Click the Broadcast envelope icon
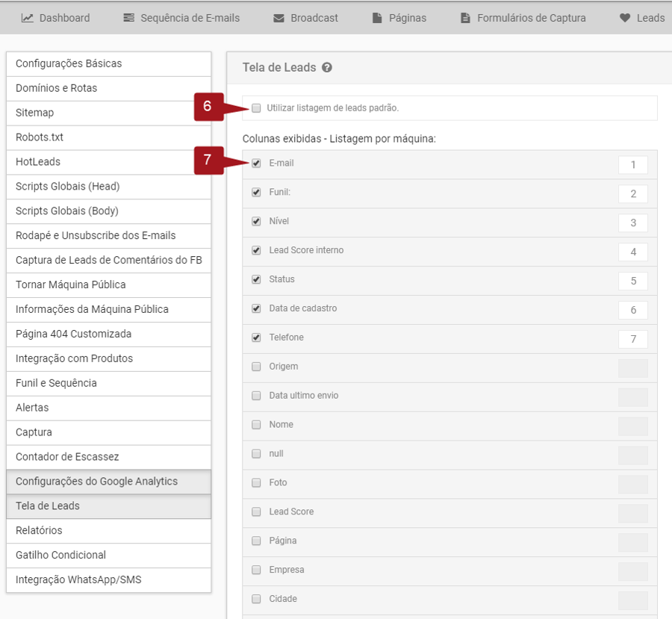 pos(279,18)
